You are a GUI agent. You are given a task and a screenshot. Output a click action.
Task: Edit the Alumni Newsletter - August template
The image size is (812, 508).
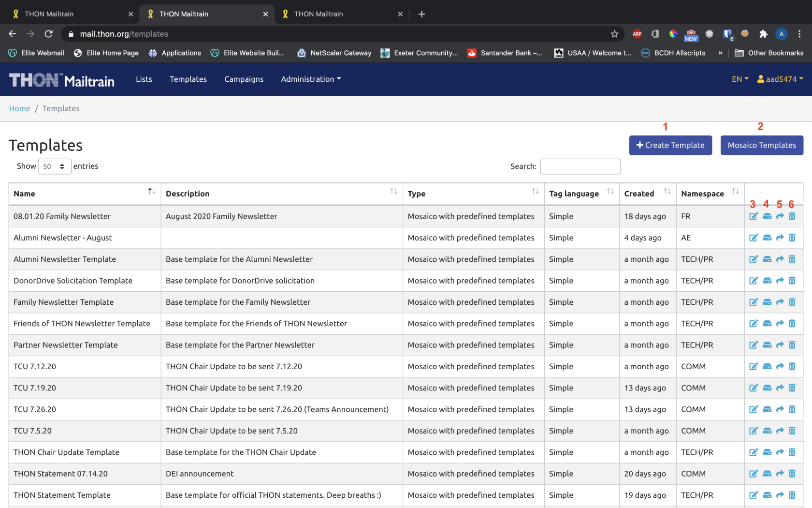[754, 238]
